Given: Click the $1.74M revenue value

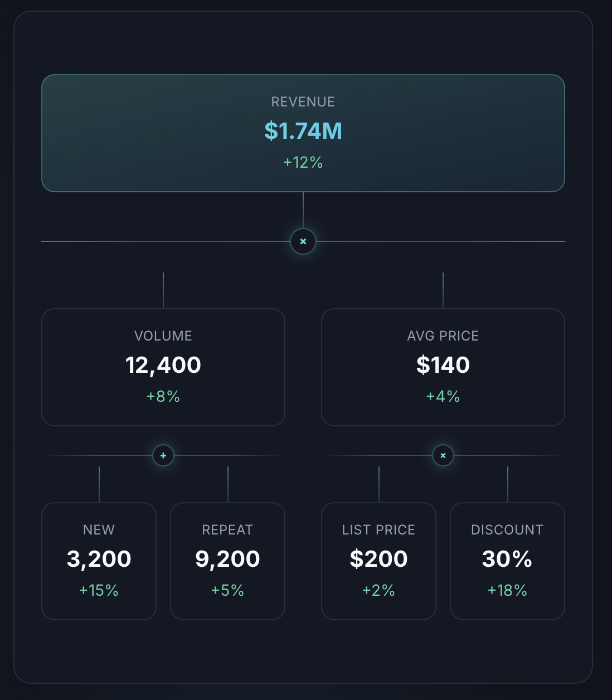Looking at the screenshot, I should pos(303,131).
